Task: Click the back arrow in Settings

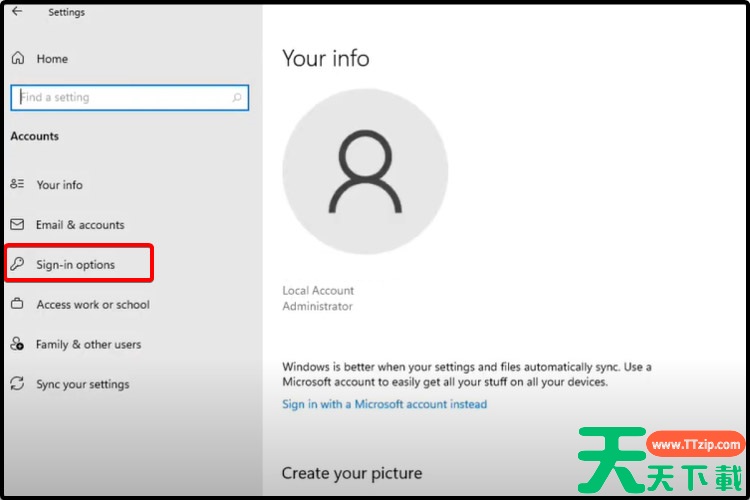Action: coord(17,11)
